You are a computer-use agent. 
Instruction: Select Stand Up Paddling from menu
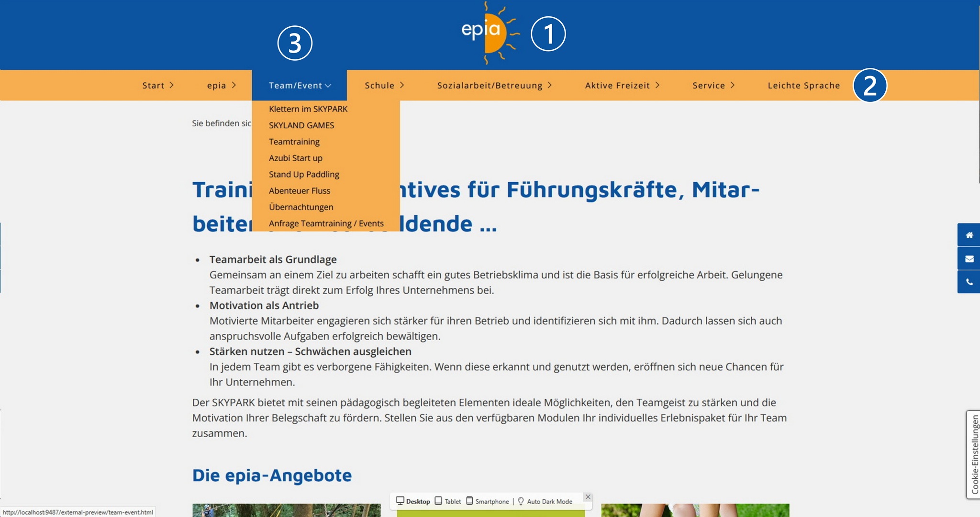[304, 175]
